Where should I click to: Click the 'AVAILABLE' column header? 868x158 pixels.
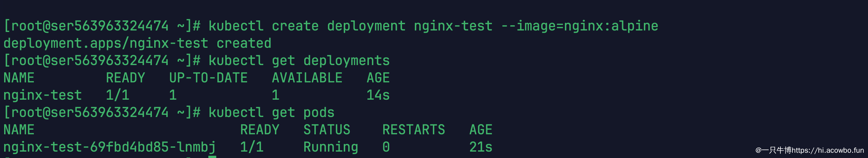pos(307,78)
